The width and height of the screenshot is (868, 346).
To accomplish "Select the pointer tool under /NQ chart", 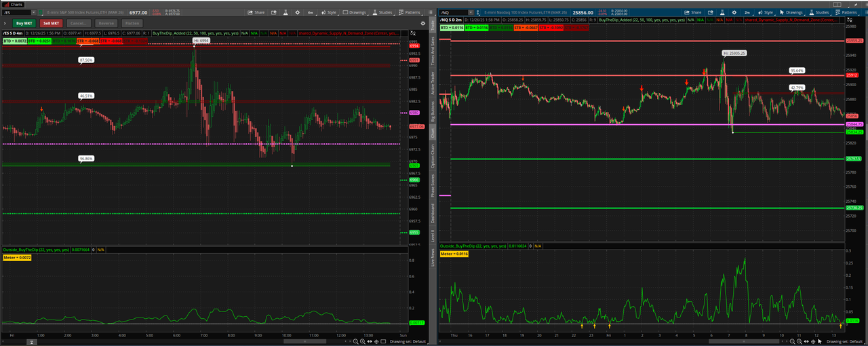I will [820, 341].
